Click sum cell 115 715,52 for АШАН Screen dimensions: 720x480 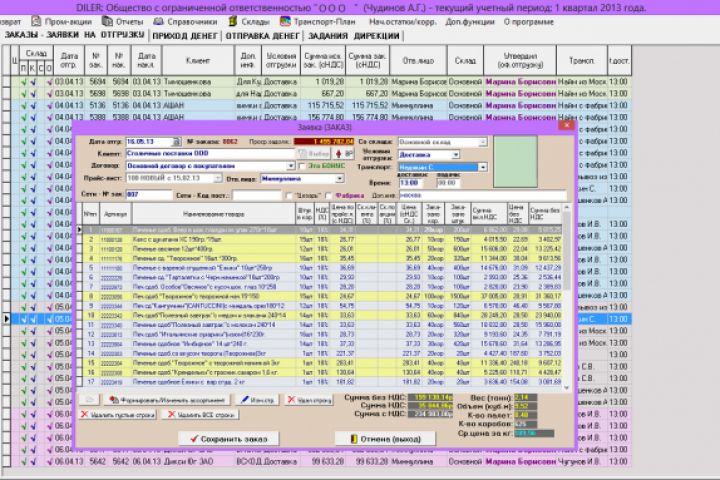[x=323, y=106]
